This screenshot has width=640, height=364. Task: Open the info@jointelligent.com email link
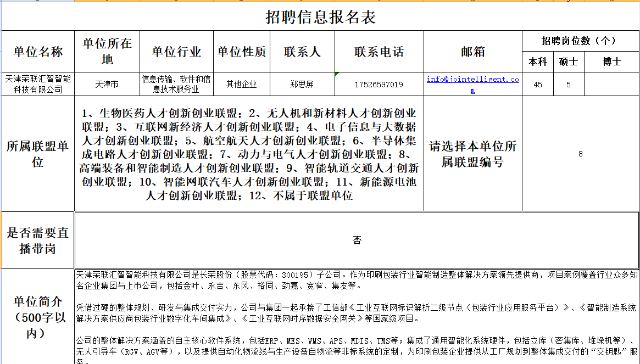(x=472, y=79)
